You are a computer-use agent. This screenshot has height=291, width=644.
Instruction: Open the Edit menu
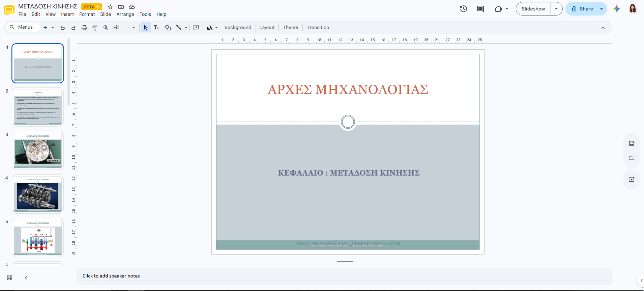click(x=36, y=14)
